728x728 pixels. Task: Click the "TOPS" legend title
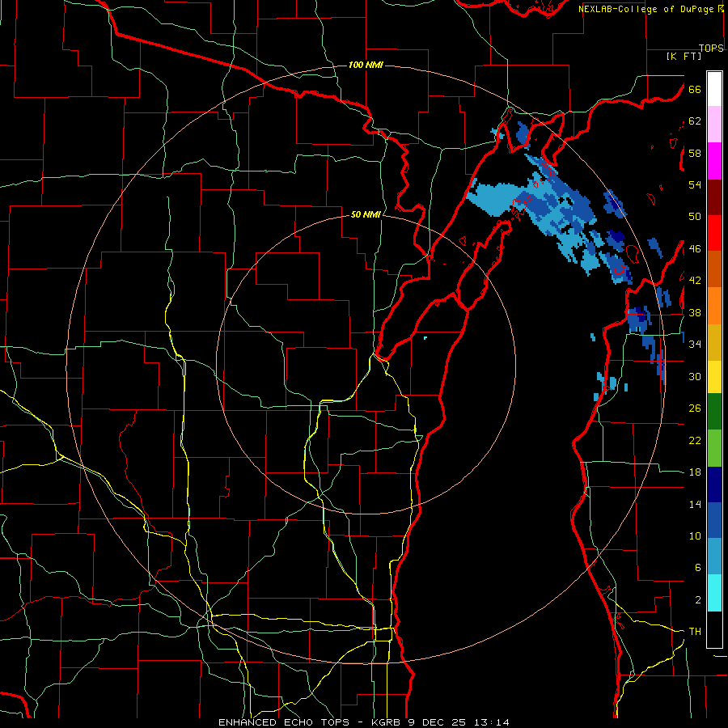(711, 48)
